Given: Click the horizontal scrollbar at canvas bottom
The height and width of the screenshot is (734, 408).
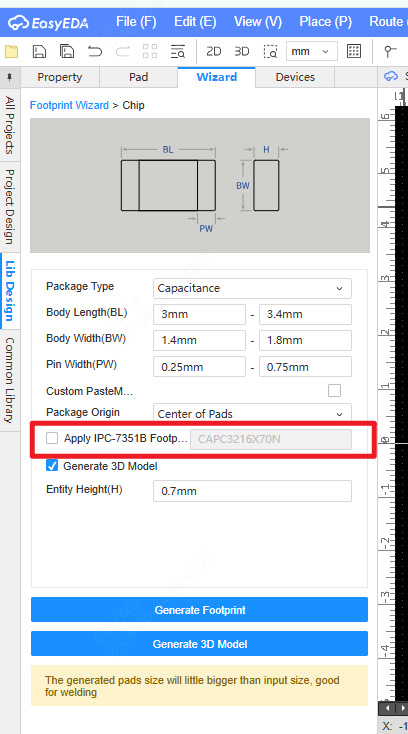Looking at the screenshot, I should point(393,707).
